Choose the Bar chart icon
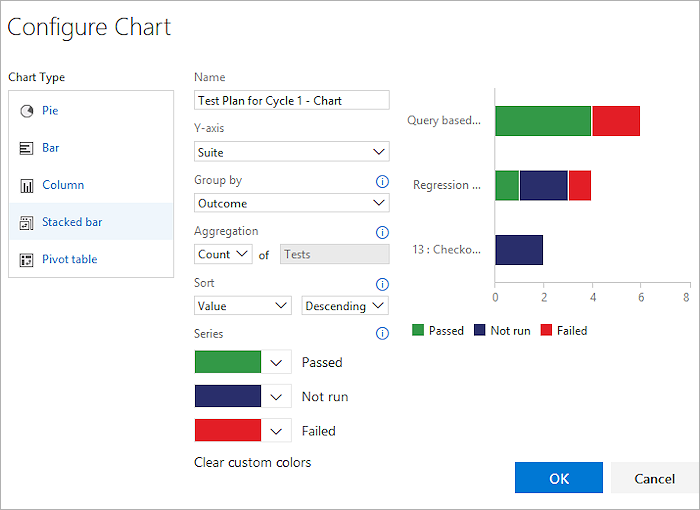 [26, 148]
